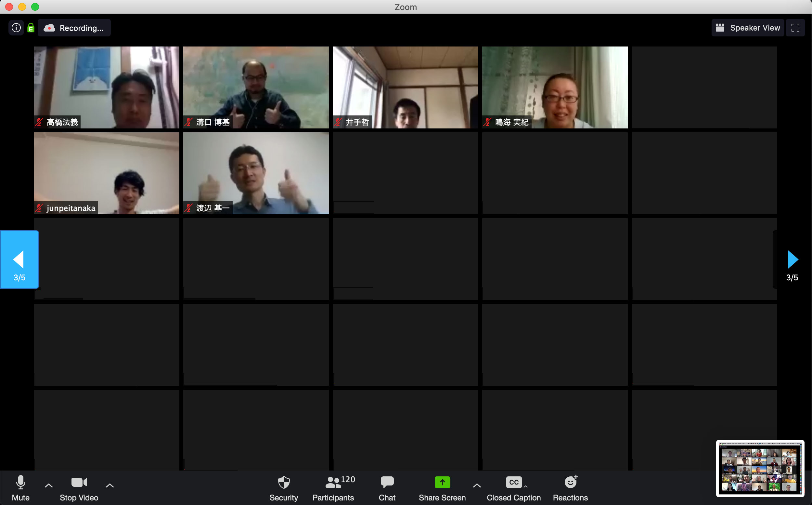Stop the video camera
This screenshot has width=812, height=505.
click(x=79, y=488)
